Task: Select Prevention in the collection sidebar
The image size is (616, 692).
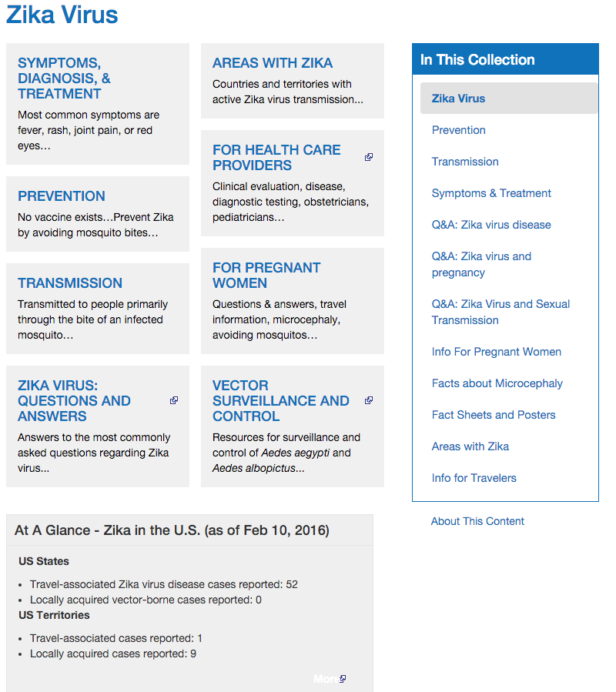Action: coord(458,130)
